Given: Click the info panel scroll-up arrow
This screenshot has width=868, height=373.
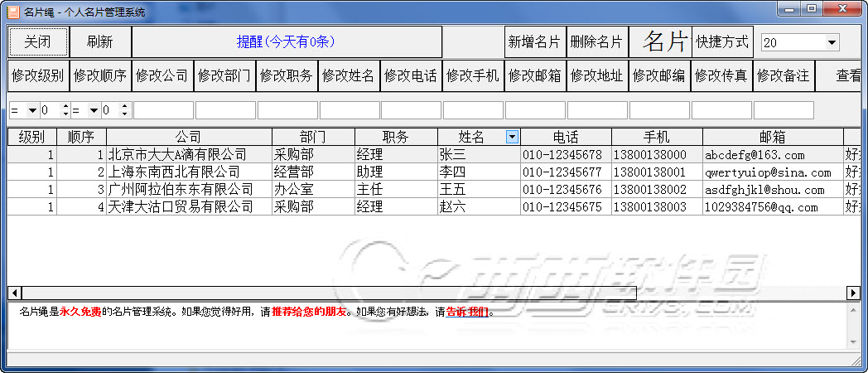Looking at the screenshot, I should (x=855, y=310).
